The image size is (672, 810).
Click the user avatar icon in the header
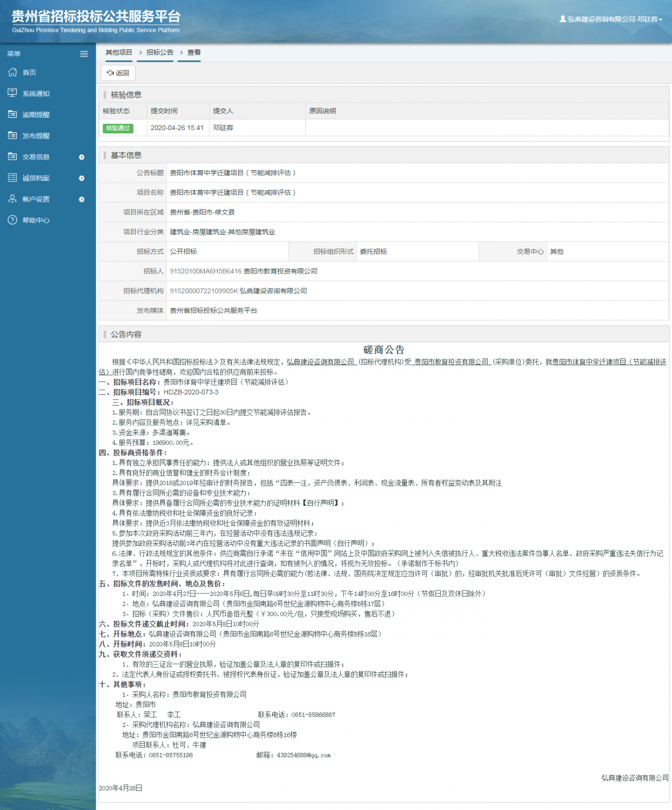(x=562, y=19)
